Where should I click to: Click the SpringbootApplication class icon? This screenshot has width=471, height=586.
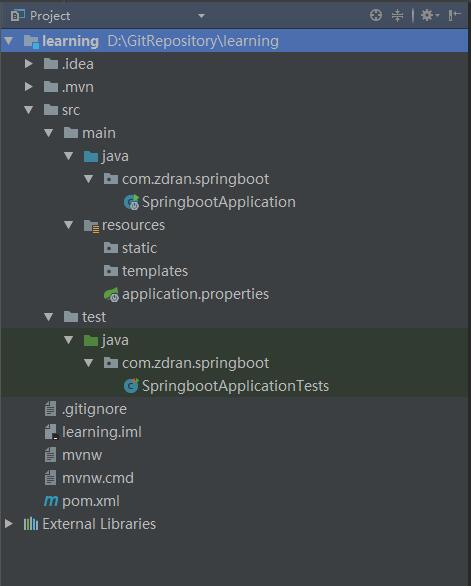point(132,202)
